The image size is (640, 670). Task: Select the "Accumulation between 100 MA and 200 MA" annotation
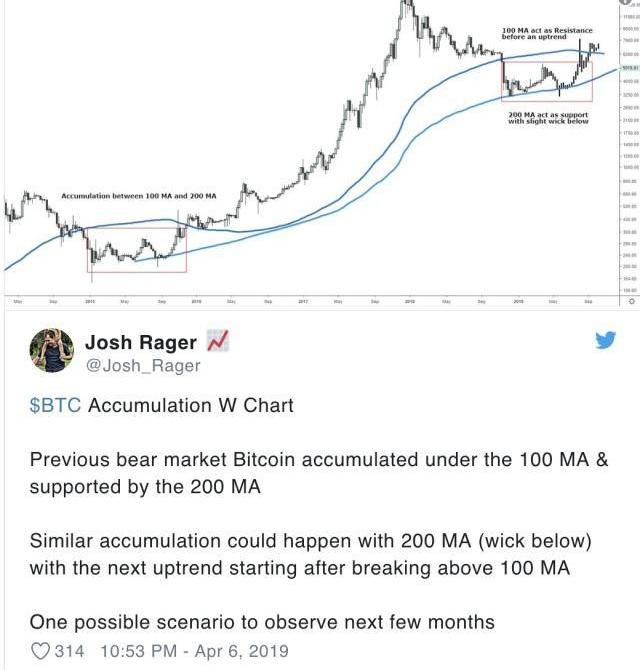(139, 196)
